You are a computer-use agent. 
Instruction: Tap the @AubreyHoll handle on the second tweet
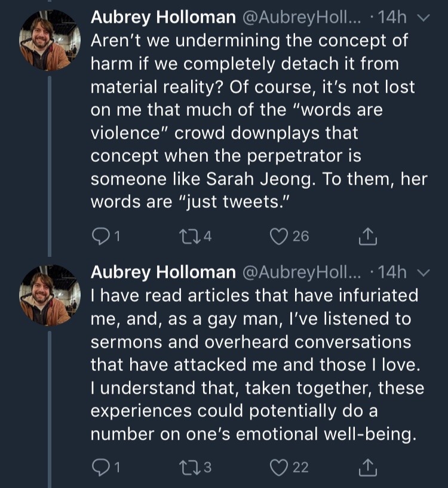coord(301,272)
